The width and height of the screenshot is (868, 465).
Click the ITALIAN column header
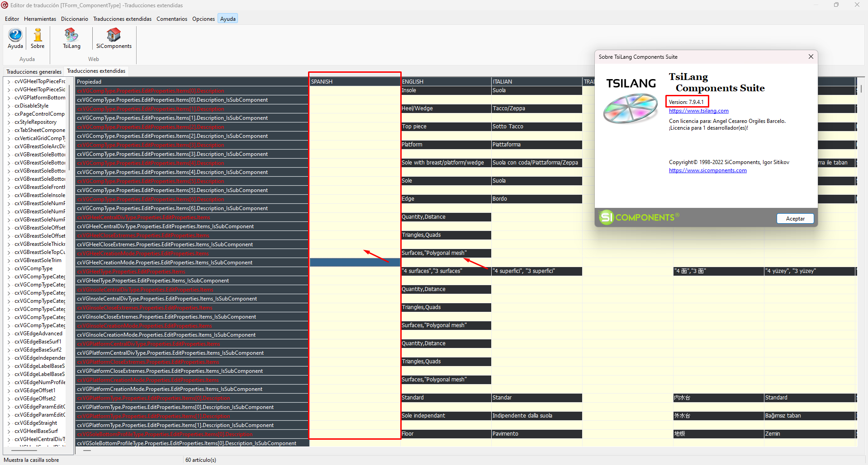click(x=537, y=82)
